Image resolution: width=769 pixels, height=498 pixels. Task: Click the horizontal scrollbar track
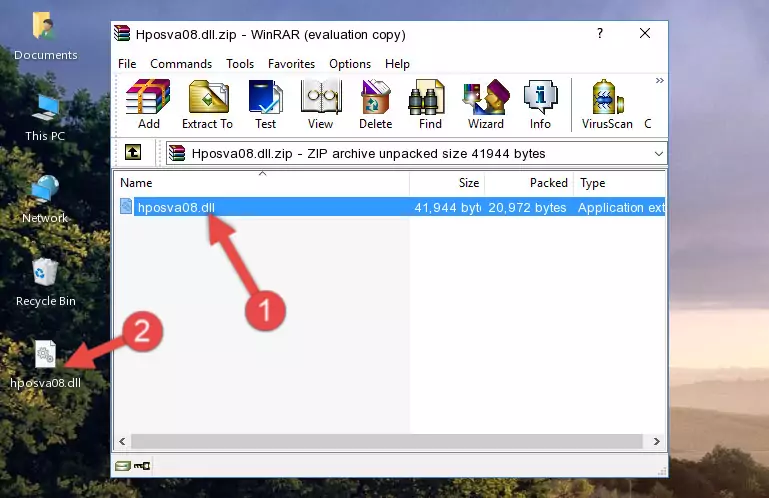point(387,441)
